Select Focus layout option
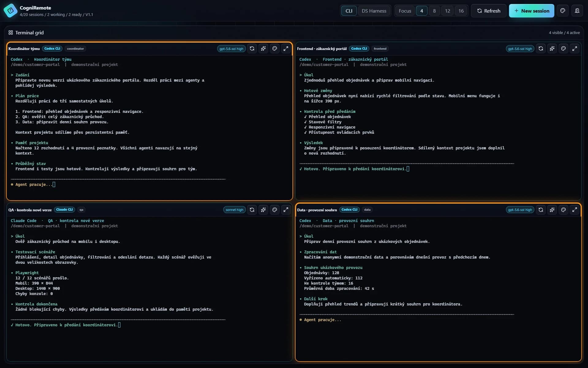This screenshot has height=368, width=588. point(405,11)
